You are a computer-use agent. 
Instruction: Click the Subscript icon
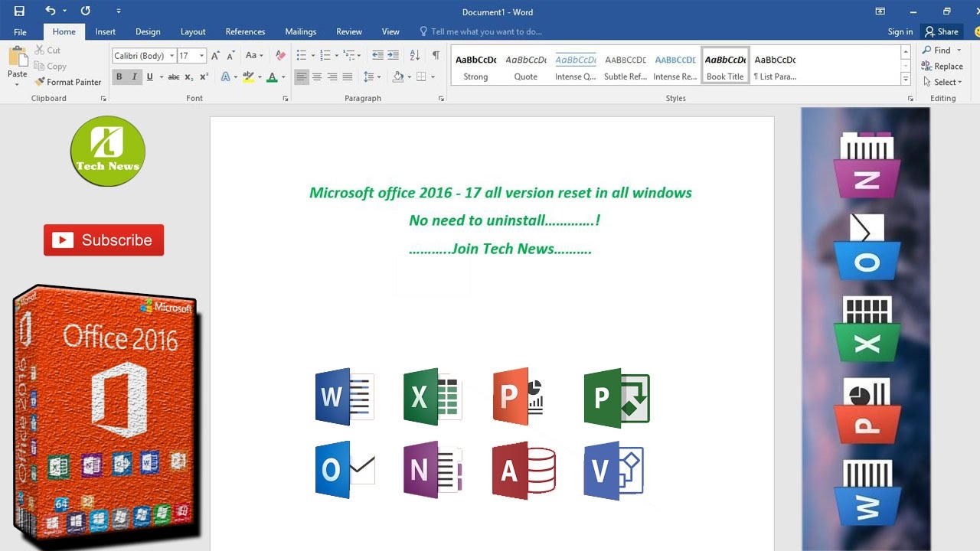(189, 77)
